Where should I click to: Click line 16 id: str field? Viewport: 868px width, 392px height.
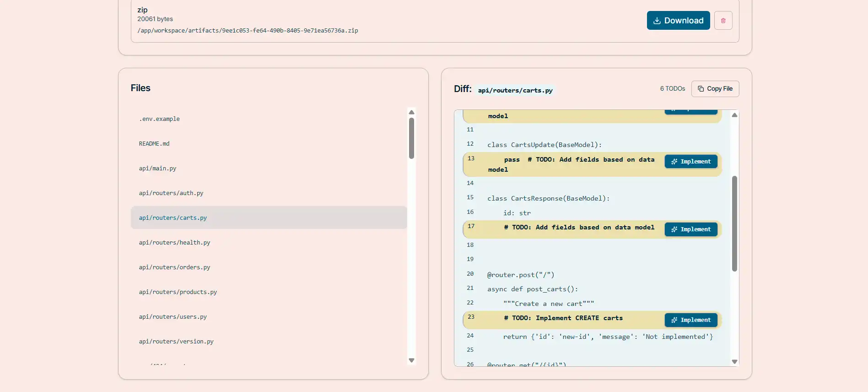coord(517,213)
